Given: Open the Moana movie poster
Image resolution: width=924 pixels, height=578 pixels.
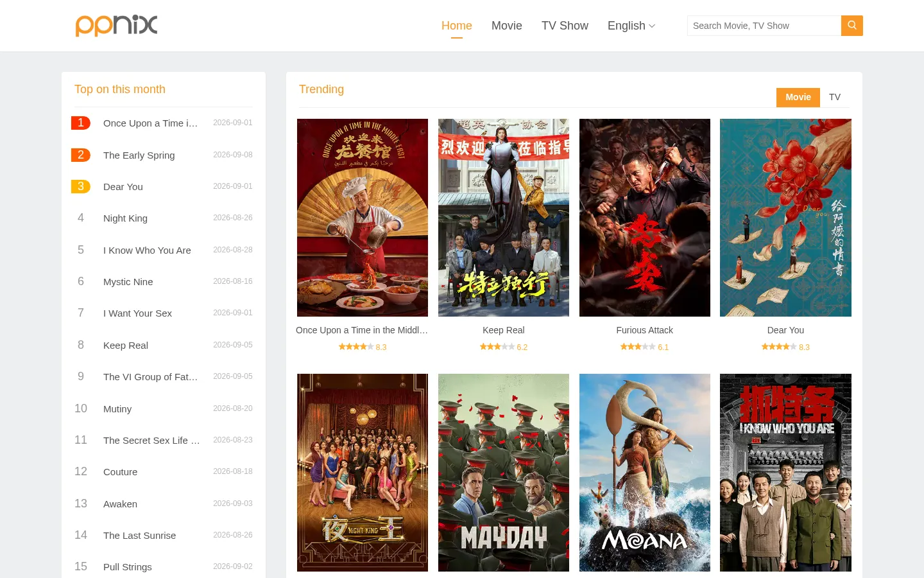Looking at the screenshot, I should [645, 473].
